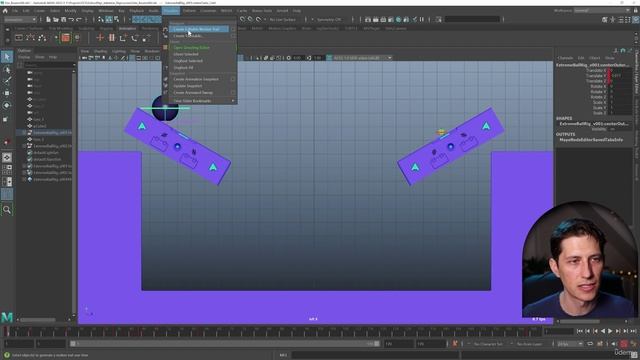Click the Redo arrow in status line
640x360 pixels.
[x=79, y=19]
